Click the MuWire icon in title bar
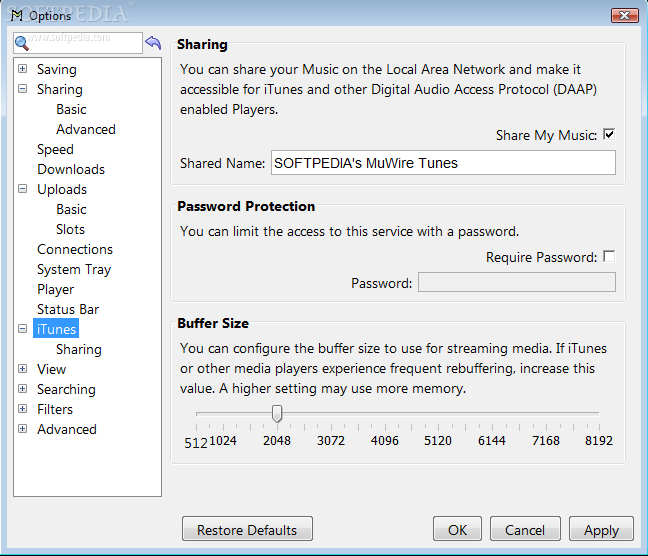The image size is (648, 556). coord(17,15)
